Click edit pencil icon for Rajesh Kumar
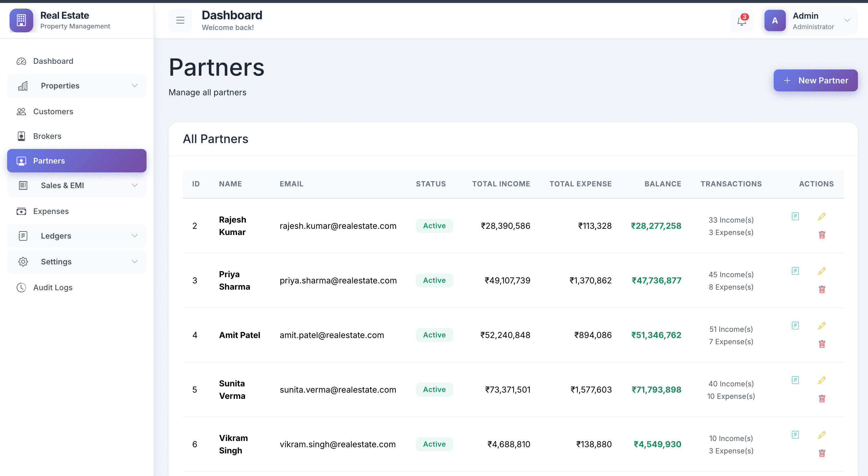 [x=822, y=216]
